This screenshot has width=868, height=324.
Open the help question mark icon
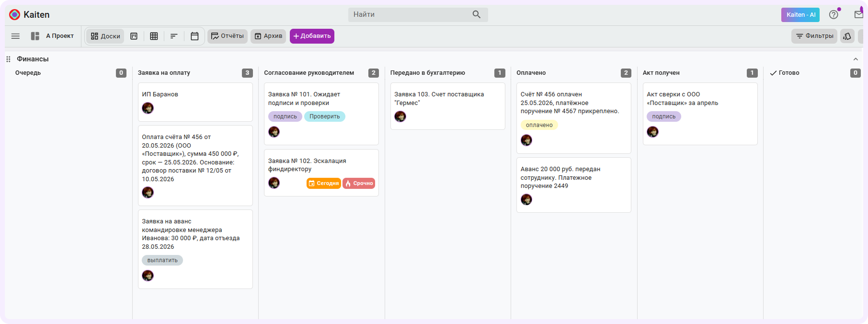tap(834, 14)
